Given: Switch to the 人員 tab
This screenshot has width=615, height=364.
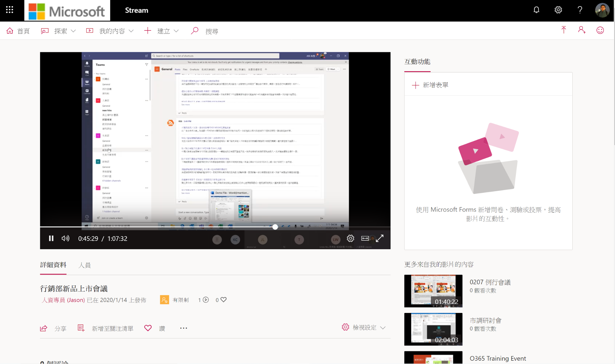Looking at the screenshot, I should tap(84, 265).
